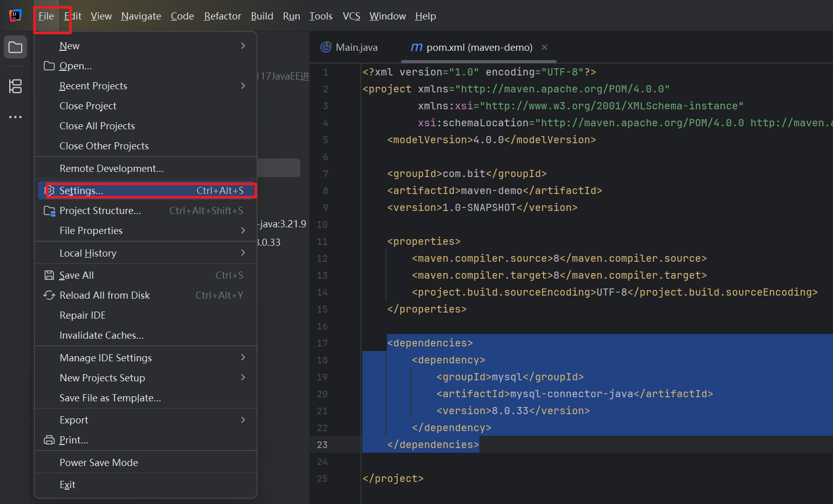Screen dimensions: 833x504
Task: Expand the Recent Projects submenu arrow
Action: (x=243, y=86)
